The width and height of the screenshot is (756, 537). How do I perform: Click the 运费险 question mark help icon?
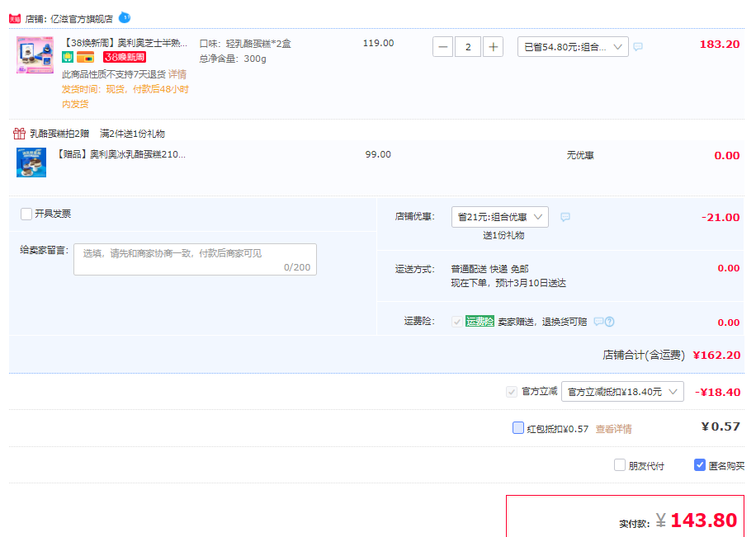pyautogui.click(x=609, y=322)
